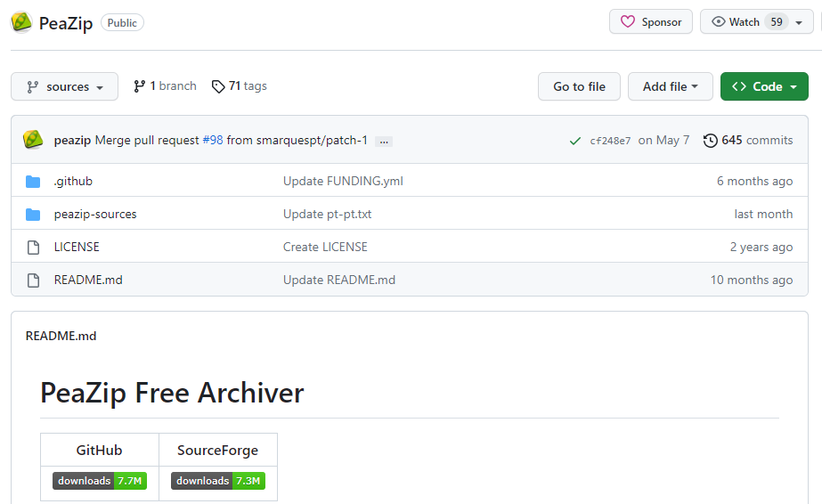Click the heart icon on Sponsor

point(628,21)
